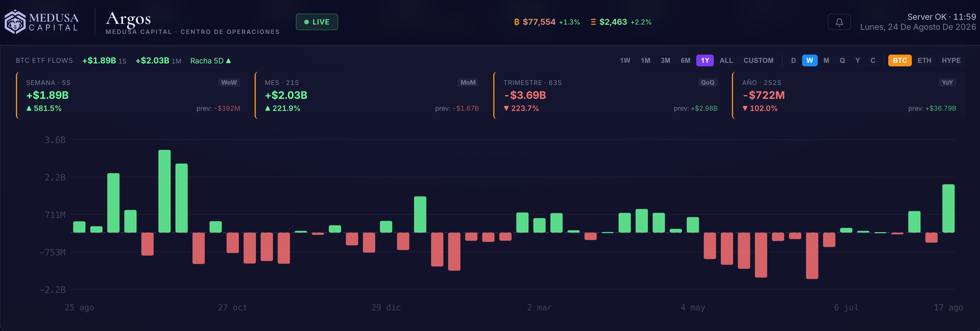Open the notifications bell
The image size is (980, 331).
click(839, 22)
